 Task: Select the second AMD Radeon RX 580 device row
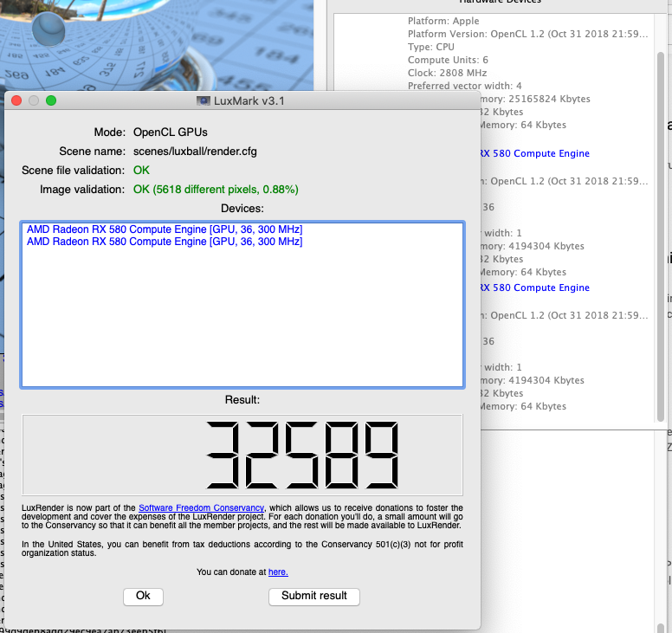click(165, 242)
